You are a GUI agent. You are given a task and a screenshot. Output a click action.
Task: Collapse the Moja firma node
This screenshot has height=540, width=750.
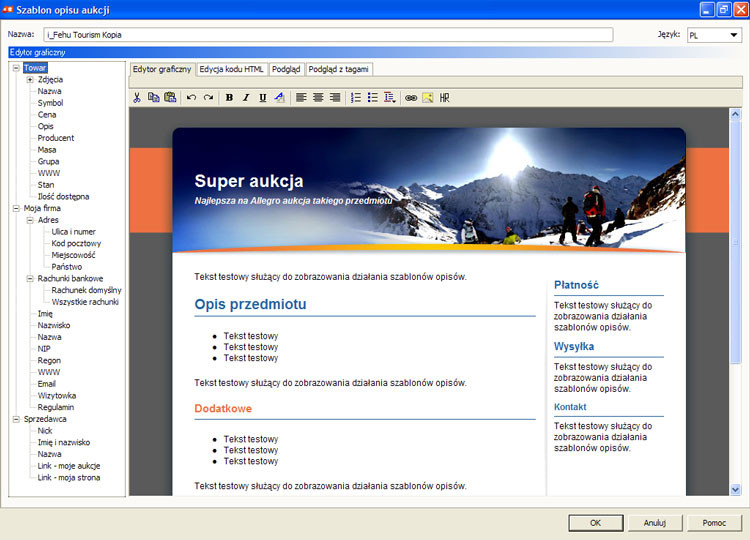click(x=16, y=208)
